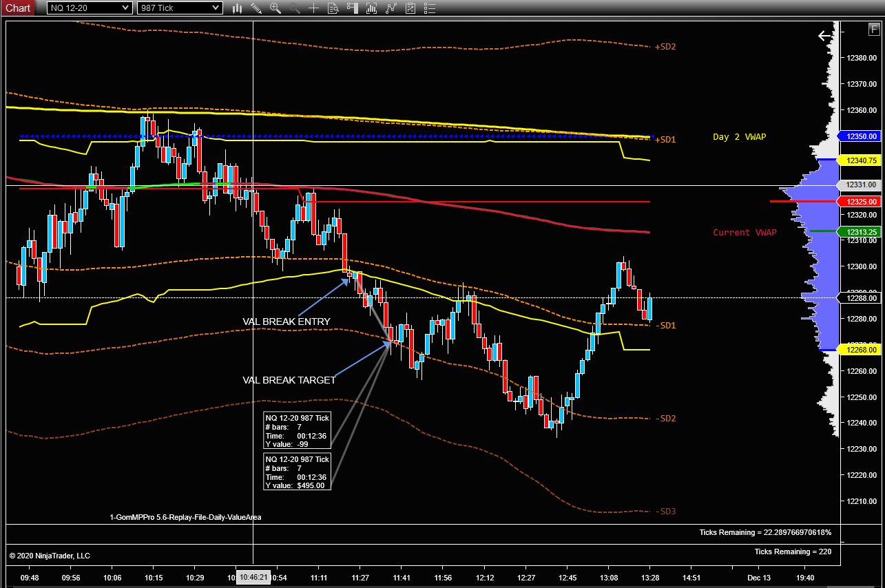Open the NQ 12-20 instrument dropdown
885x588 pixels.
90,8
